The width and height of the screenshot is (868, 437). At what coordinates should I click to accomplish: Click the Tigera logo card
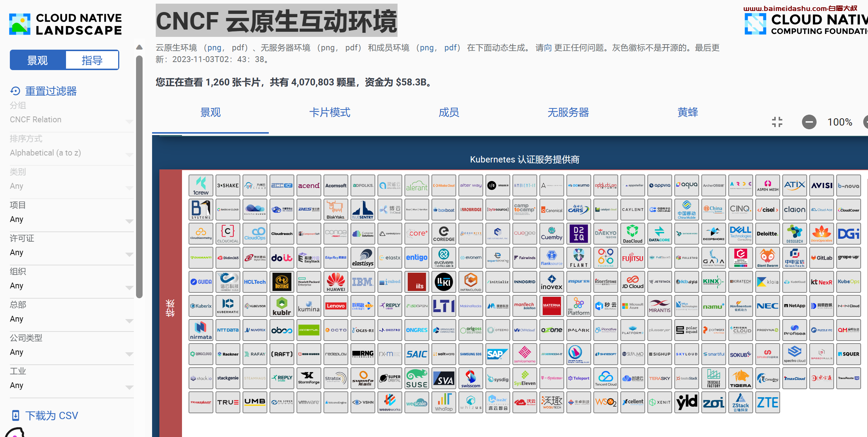pyautogui.click(x=741, y=378)
